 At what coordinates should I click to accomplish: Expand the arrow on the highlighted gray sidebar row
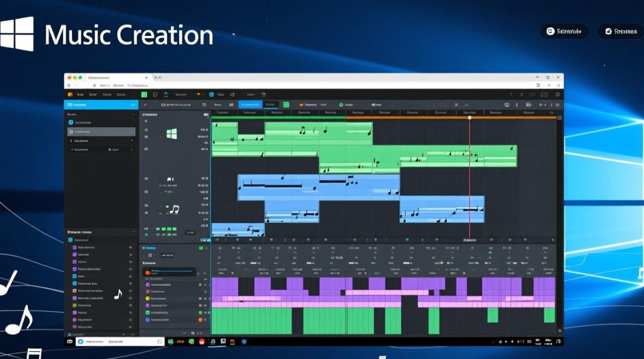[132, 132]
